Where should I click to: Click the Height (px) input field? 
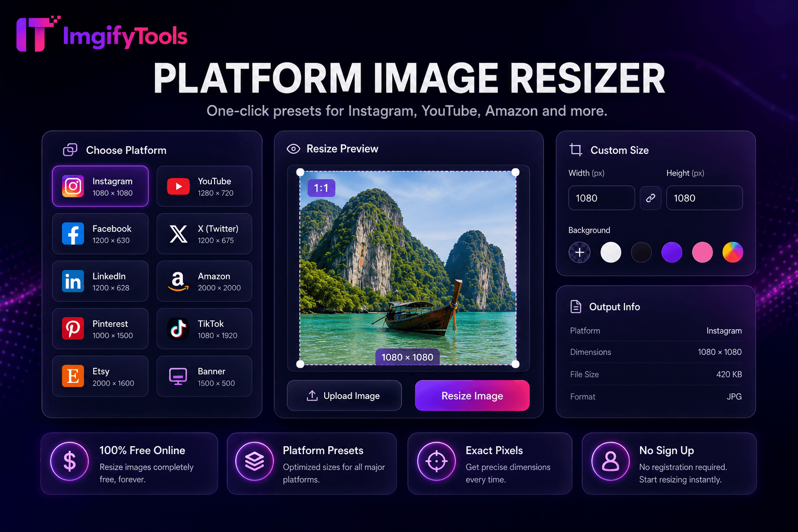point(704,198)
